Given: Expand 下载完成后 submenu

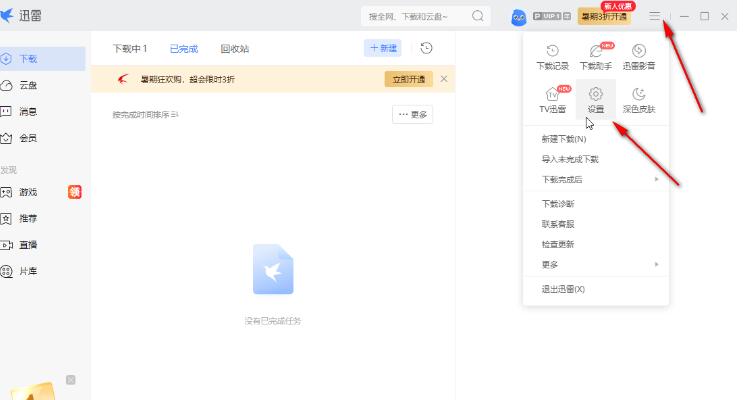Looking at the screenshot, I should click(596, 180).
